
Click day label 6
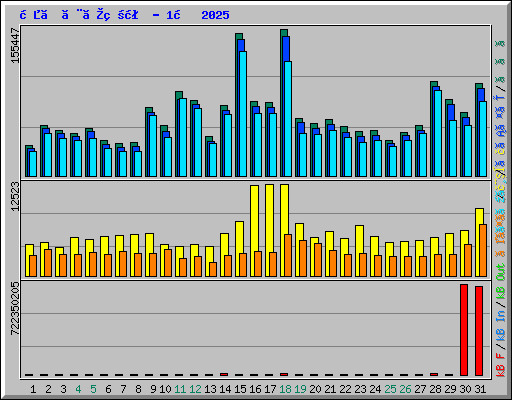(108, 389)
